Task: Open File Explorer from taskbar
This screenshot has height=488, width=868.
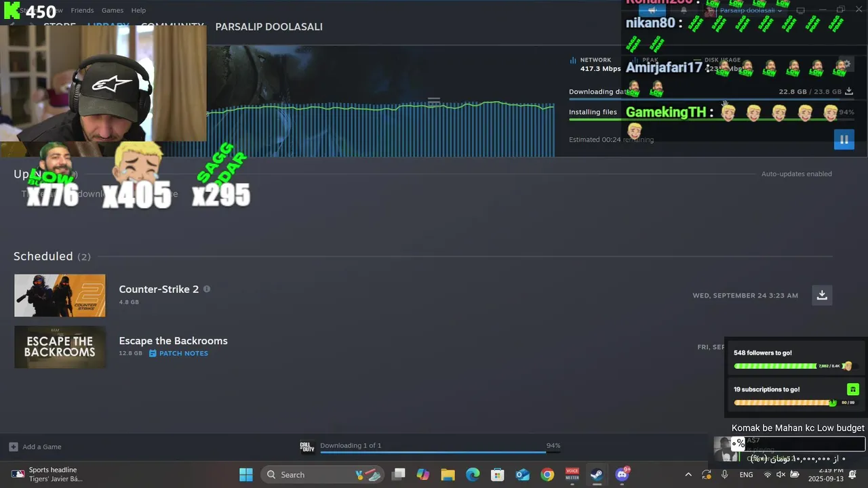Action: [448, 474]
